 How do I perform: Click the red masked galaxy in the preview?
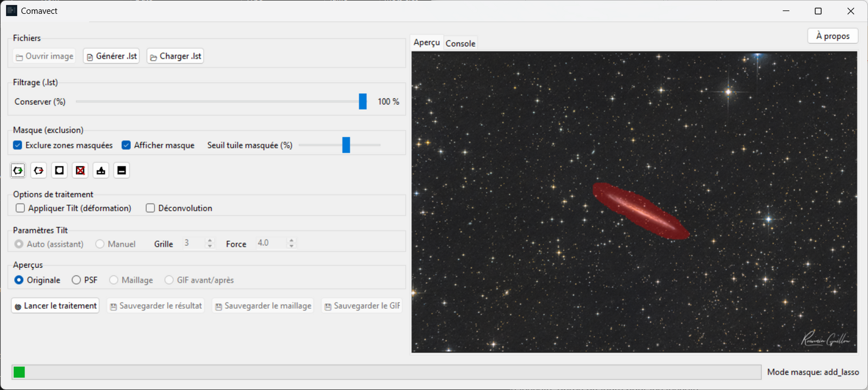640,211
